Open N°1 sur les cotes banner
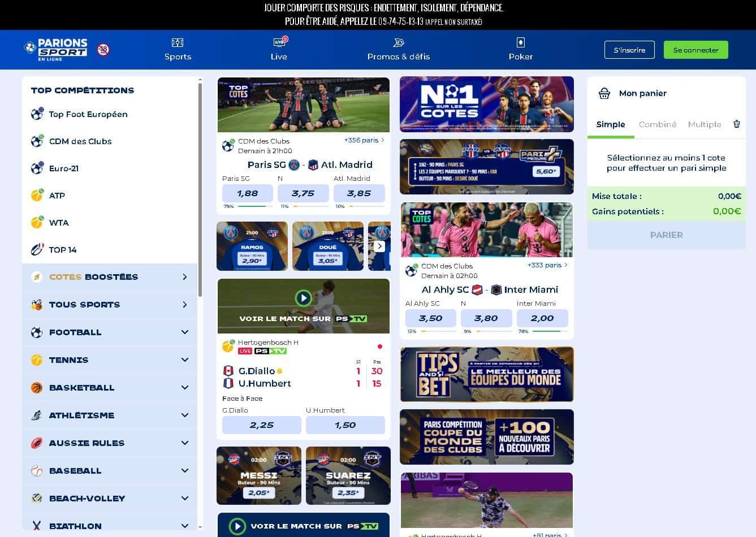 point(487,105)
